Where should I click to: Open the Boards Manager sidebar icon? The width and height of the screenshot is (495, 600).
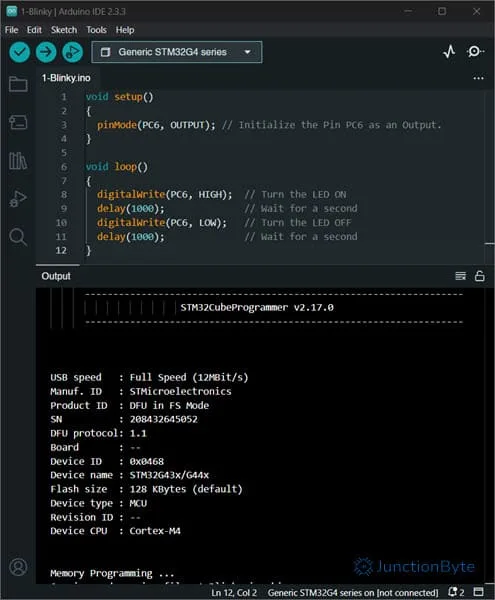pos(18,122)
